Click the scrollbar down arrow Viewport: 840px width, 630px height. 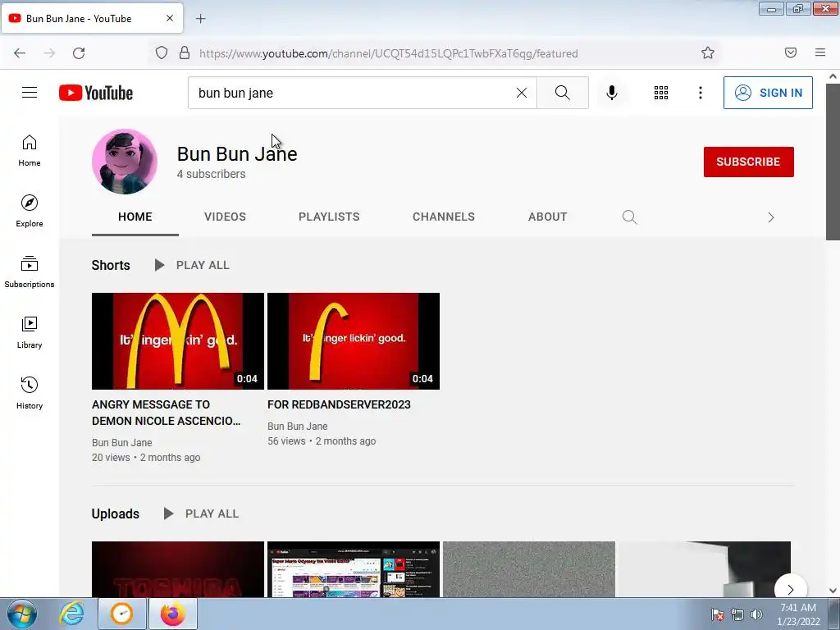click(x=833, y=591)
